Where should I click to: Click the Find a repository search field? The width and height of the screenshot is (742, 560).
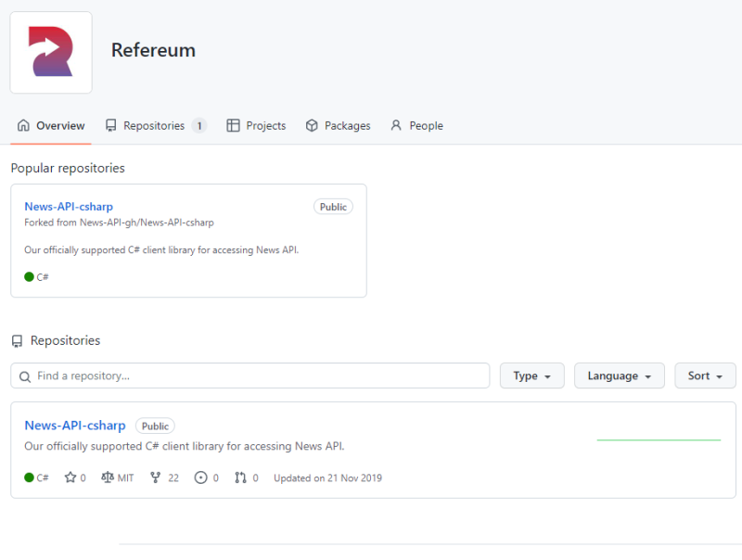coord(249,375)
